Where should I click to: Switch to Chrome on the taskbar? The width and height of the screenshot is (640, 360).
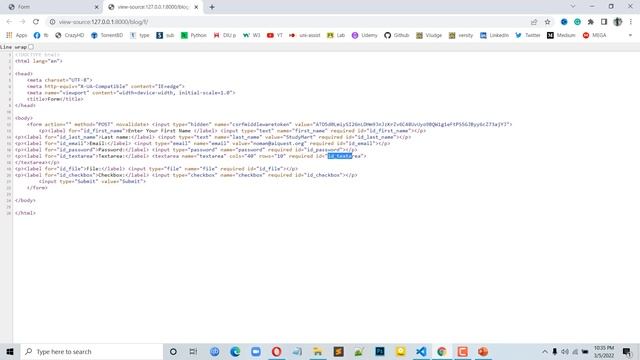[442, 351]
